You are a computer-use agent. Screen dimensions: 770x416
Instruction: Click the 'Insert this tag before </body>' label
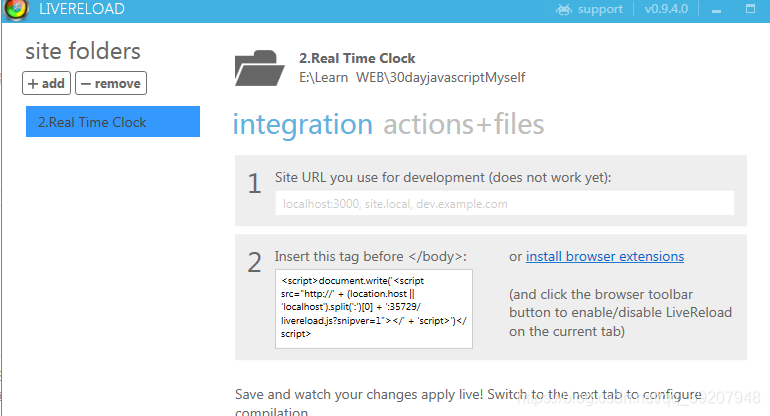(x=370, y=256)
